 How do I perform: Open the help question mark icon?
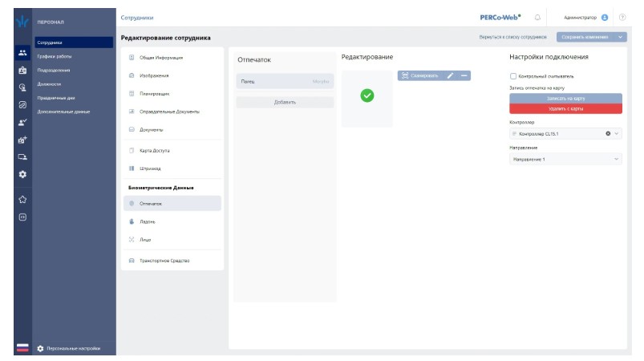pyautogui.click(x=622, y=17)
